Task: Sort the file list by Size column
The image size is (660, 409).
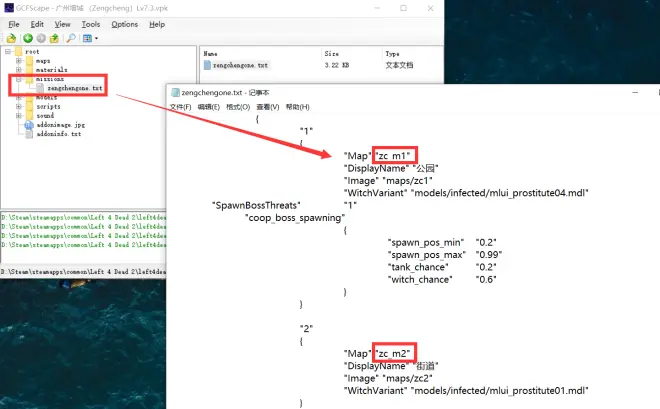Action: [334, 53]
